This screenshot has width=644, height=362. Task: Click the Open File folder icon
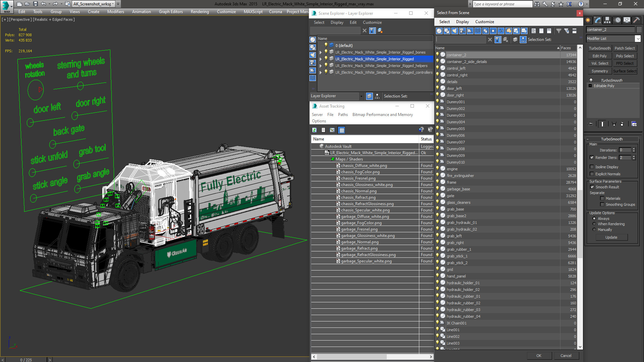(27, 4)
